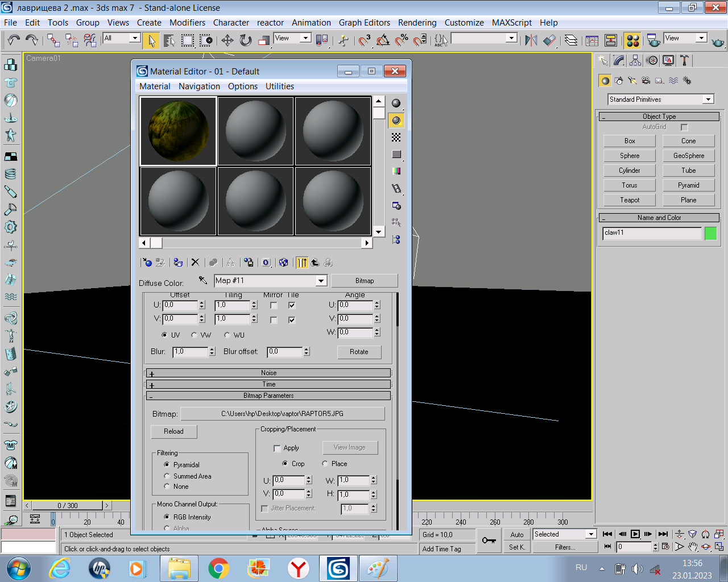The image size is (728, 582).
Task: Select the WU mapping radio button
Action: (x=227, y=335)
